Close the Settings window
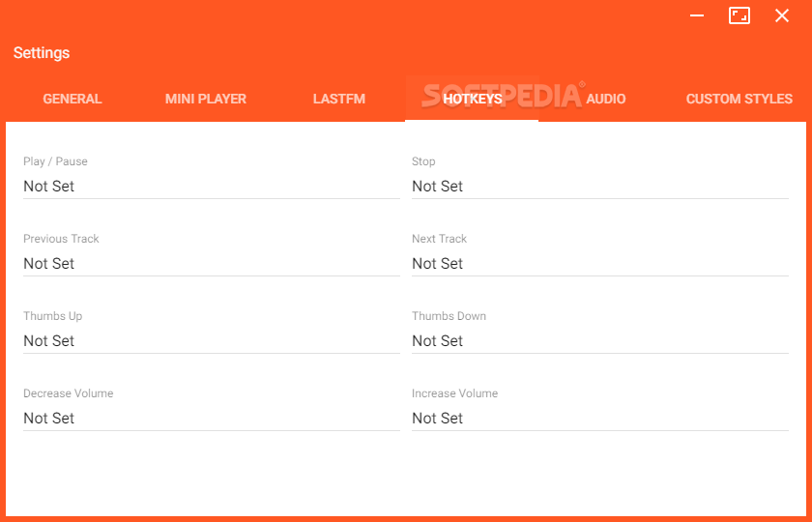812x522 pixels. tap(781, 15)
